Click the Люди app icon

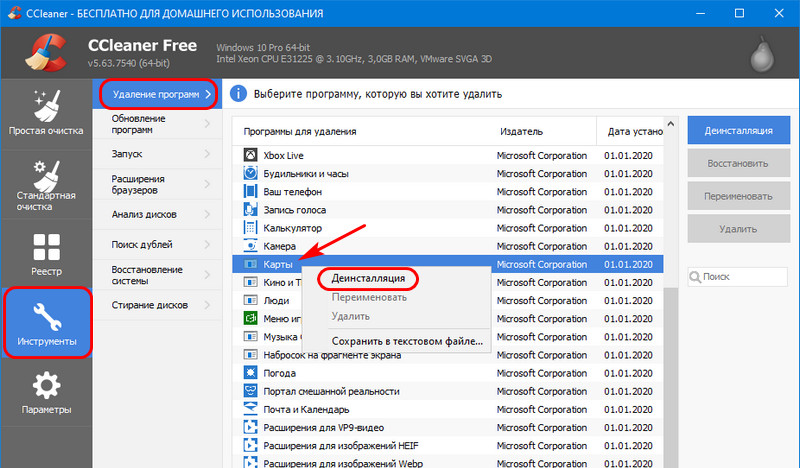[x=250, y=300]
